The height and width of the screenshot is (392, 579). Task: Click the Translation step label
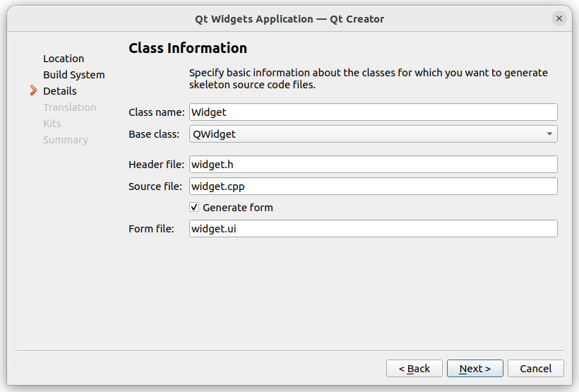(70, 107)
